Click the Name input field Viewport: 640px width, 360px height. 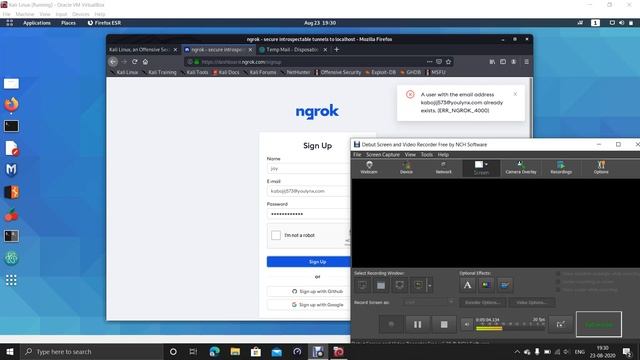coord(309,168)
